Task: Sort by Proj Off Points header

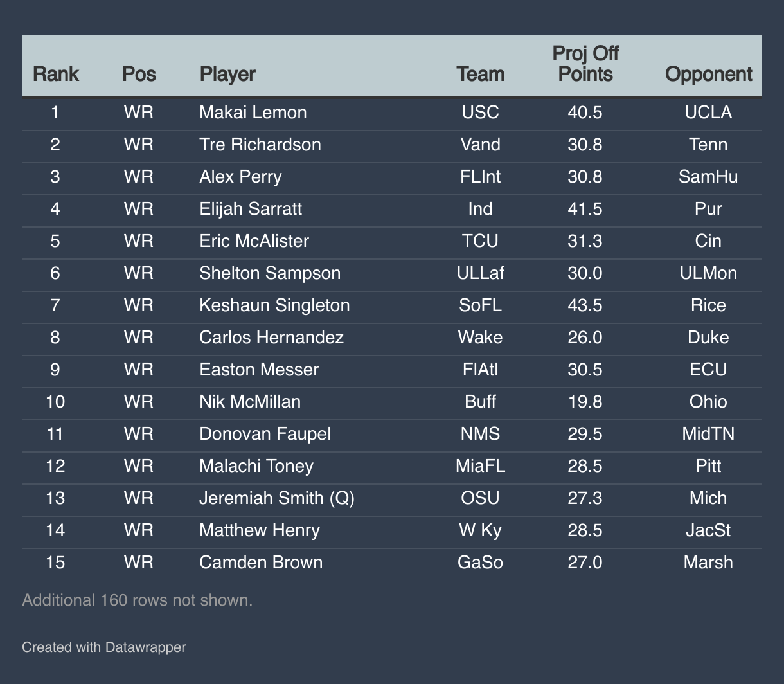Action: click(x=585, y=64)
